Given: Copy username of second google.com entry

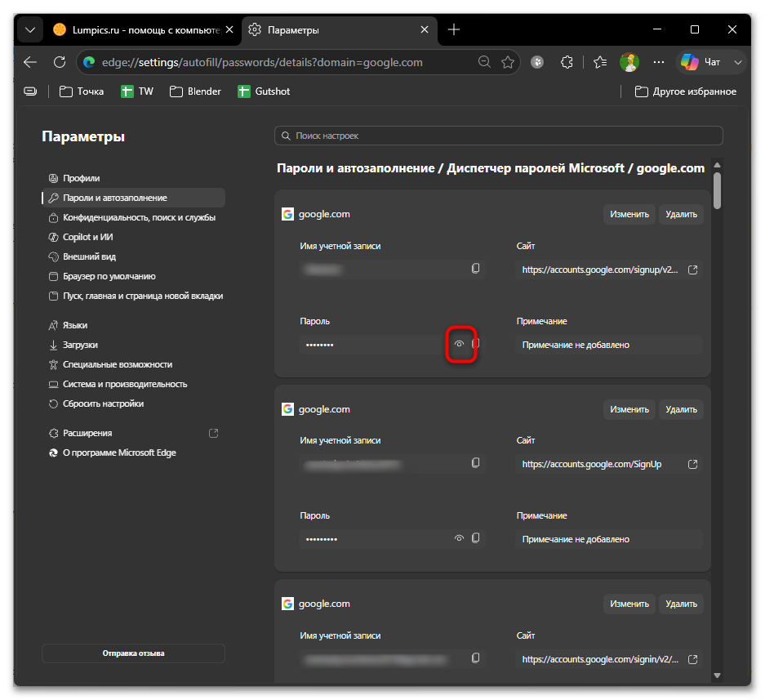Looking at the screenshot, I should coord(476,463).
